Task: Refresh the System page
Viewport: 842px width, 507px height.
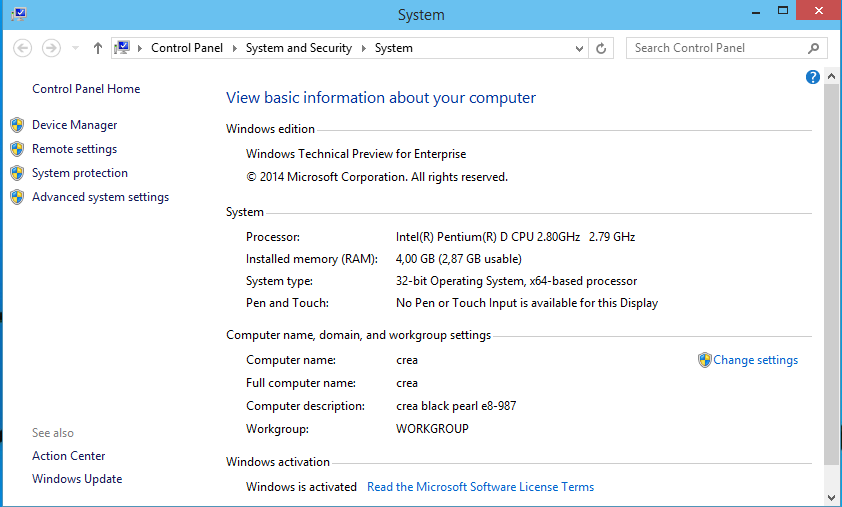Action: 601,48
